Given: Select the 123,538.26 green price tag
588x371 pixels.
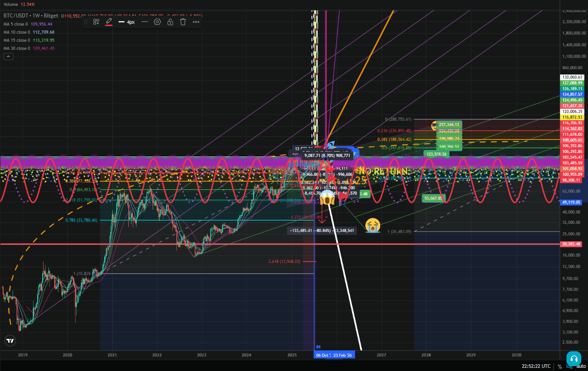Looking at the screenshot, I should [436, 154].
